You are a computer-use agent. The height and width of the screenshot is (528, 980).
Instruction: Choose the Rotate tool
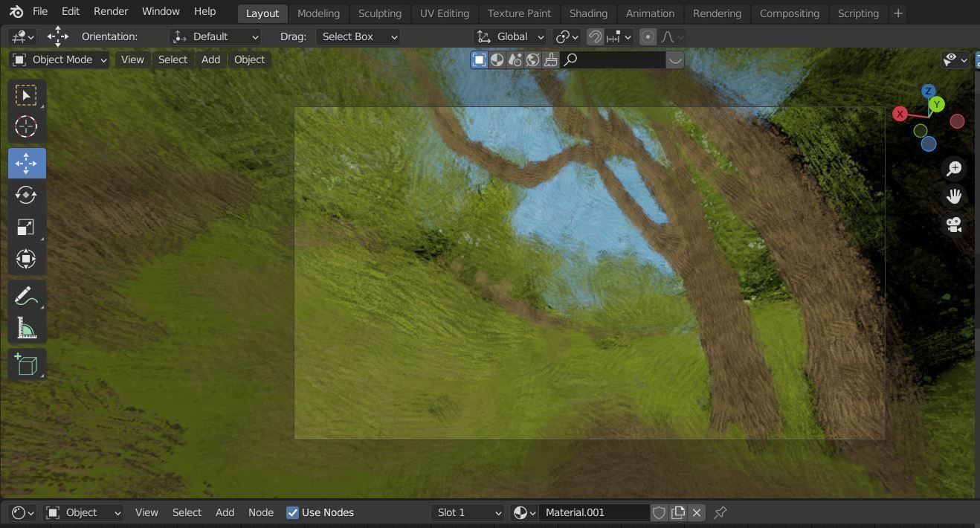pos(26,195)
